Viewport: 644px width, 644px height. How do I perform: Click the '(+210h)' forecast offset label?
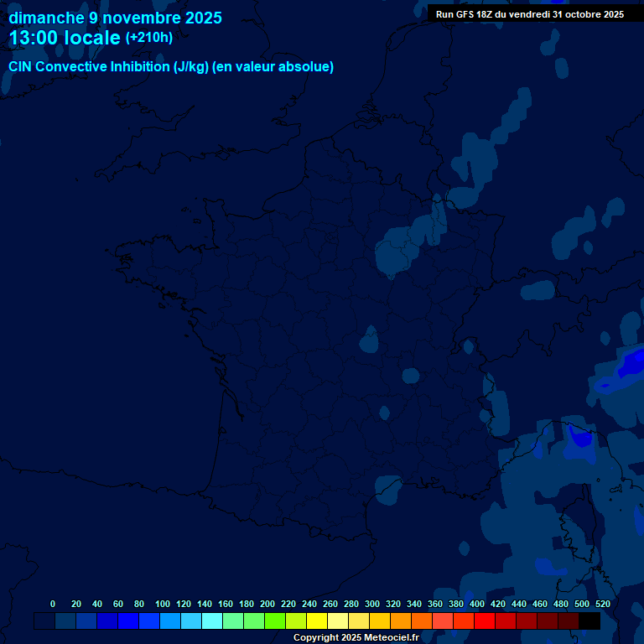coord(149,38)
